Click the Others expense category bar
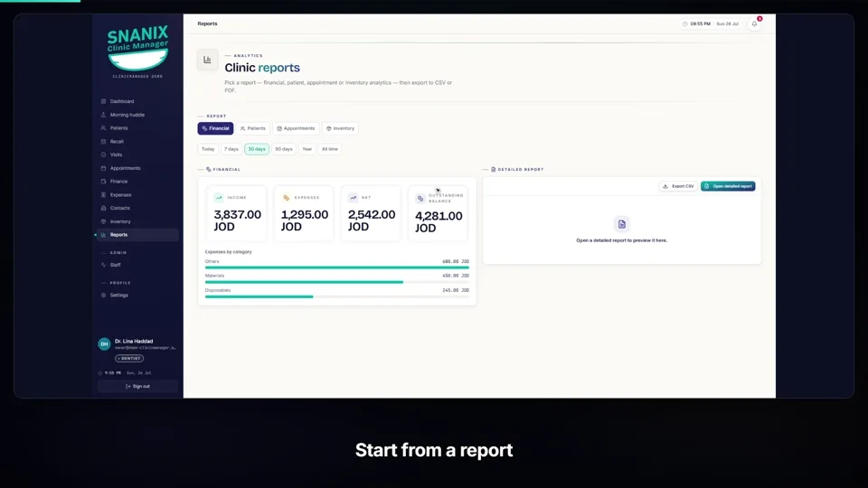 click(337, 267)
